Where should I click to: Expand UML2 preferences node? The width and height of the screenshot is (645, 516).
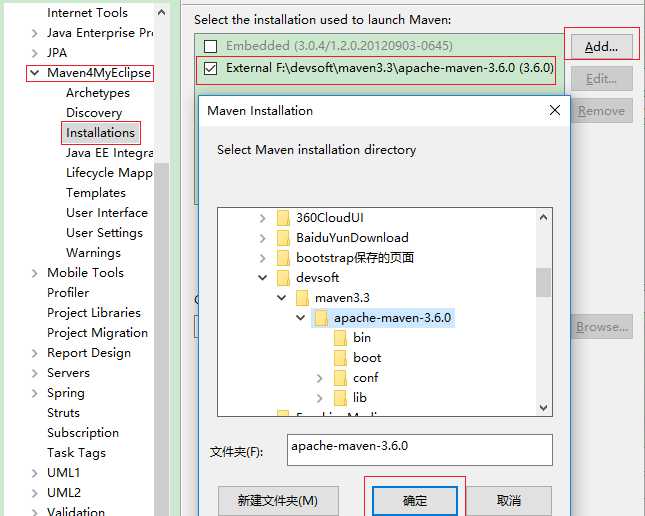coord(35,493)
